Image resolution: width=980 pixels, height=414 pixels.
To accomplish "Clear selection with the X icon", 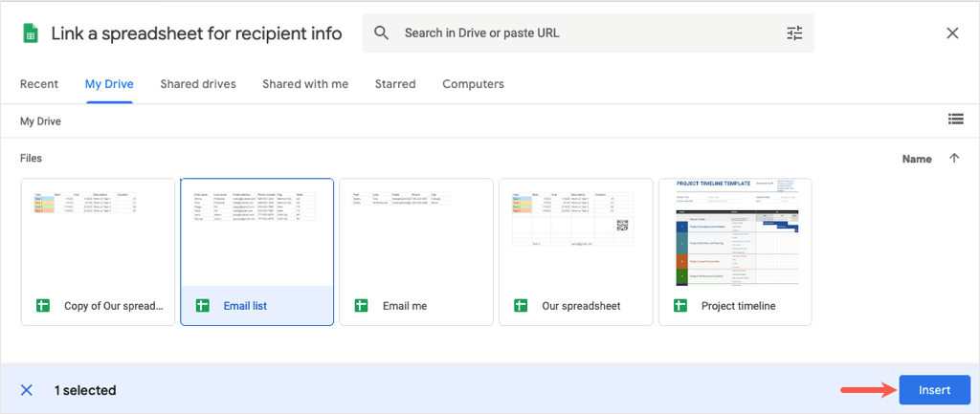I will click(x=27, y=390).
